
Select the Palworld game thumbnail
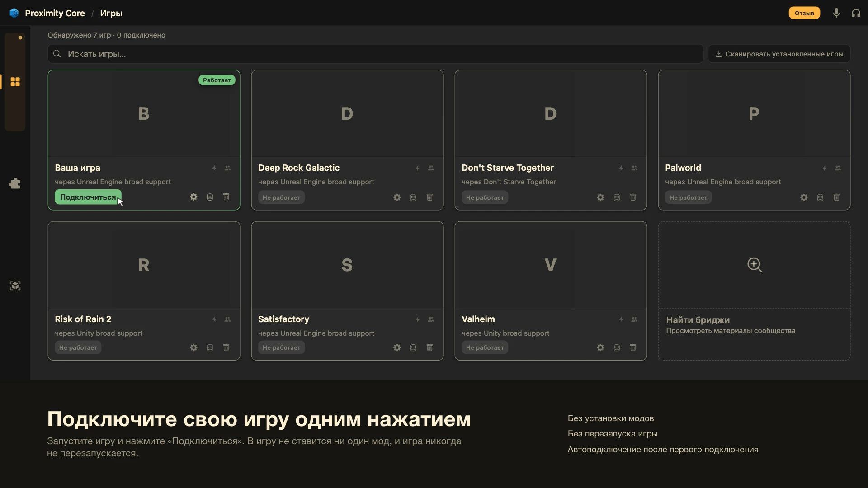tap(754, 113)
